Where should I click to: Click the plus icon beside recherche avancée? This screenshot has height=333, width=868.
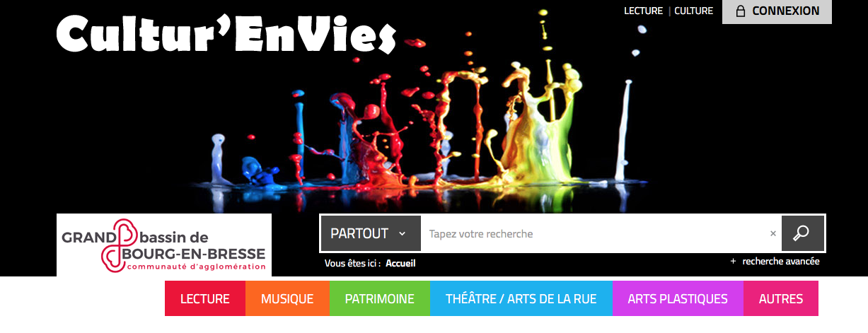pyautogui.click(x=734, y=262)
